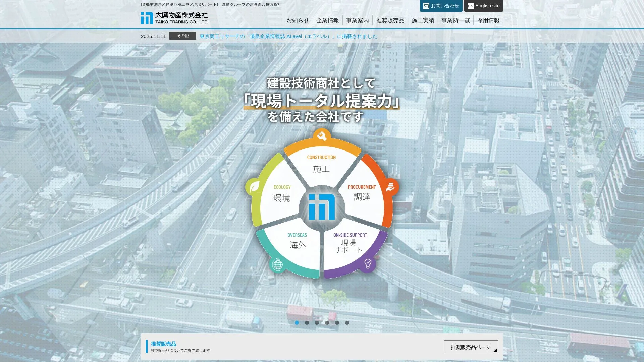Viewport: 644px width, 362px height.
Task: Go to the third carousel slide dot
Action: coord(317,323)
